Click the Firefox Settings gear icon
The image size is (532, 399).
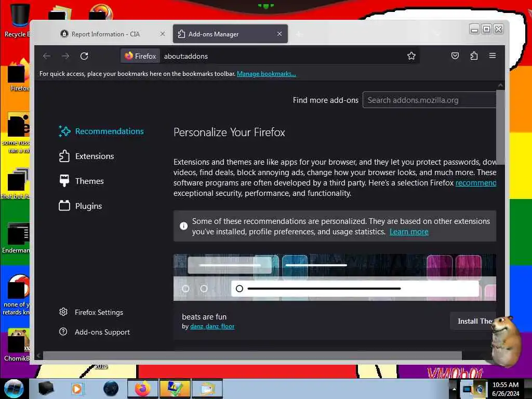pyautogui.click(x=63, y=312)
